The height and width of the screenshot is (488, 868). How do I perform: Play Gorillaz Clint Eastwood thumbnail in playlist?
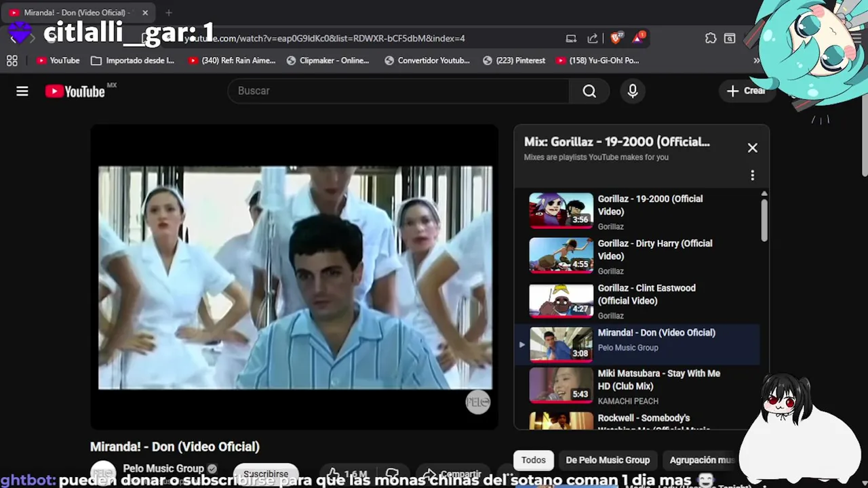[x=561, y=300]
